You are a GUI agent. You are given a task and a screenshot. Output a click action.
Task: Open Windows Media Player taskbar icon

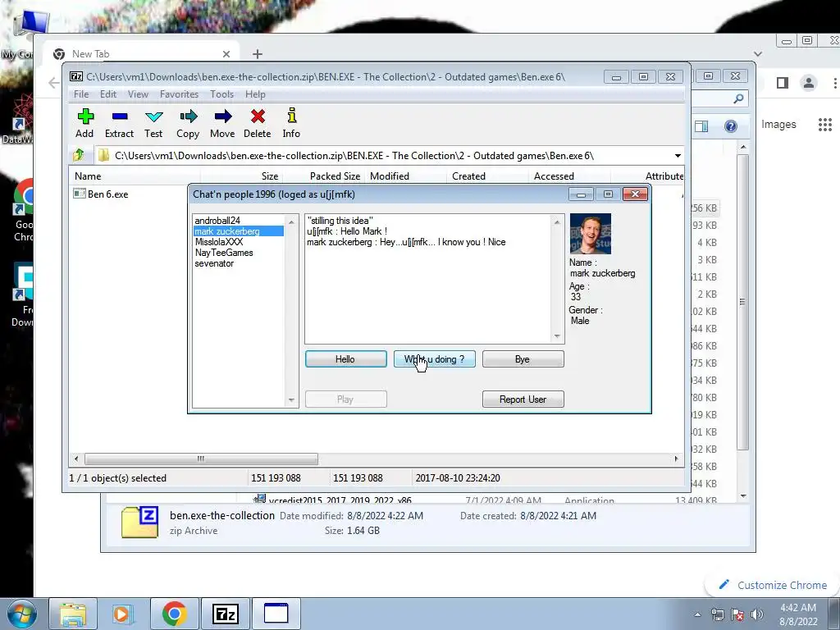(121, 614)
